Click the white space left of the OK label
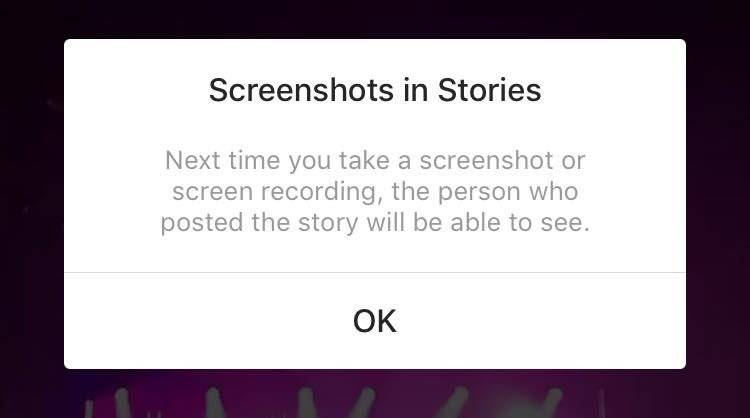Screen dimensions: 750x418 [208, 321]
